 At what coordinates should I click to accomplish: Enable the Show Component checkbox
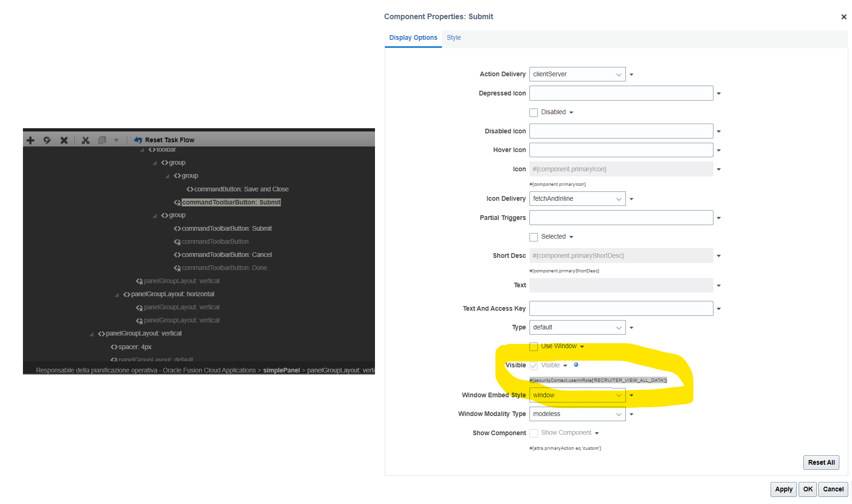coord(534,433)
